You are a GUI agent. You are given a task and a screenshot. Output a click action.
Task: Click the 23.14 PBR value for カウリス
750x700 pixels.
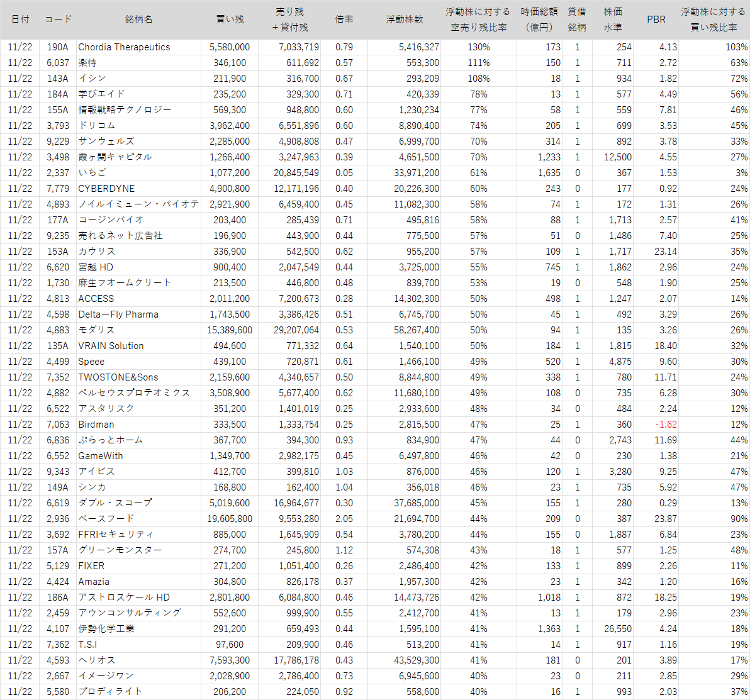(665, 252)
